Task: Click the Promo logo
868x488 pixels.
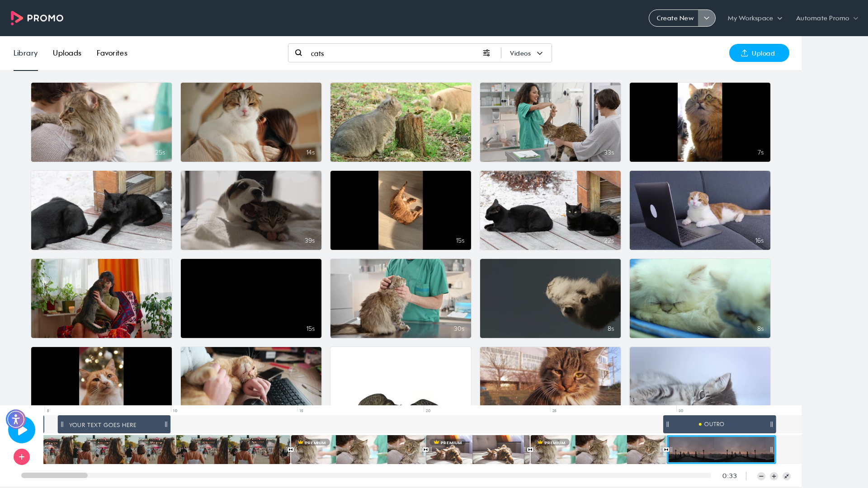Action: pyautogui.click(x=37, y=18)
